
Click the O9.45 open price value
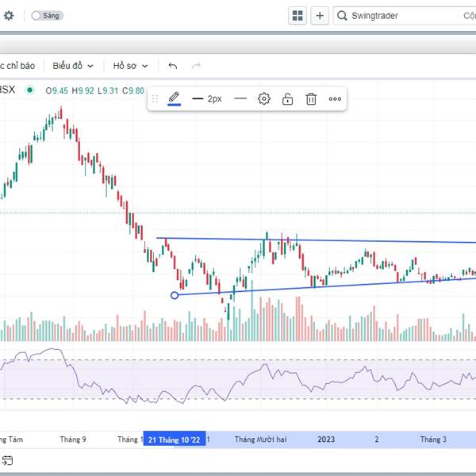click(57, 90)
